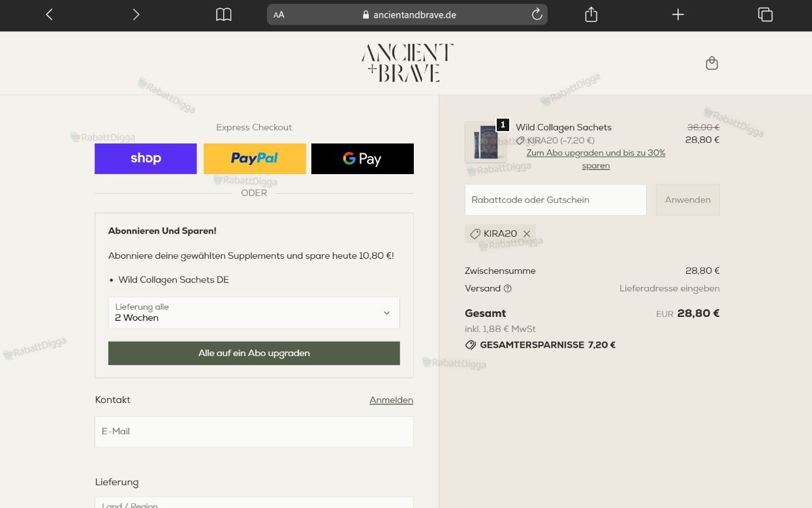812x508 pixels.
Task: Pay with Shop Pay express button
Action: click(x=146, y=158)
